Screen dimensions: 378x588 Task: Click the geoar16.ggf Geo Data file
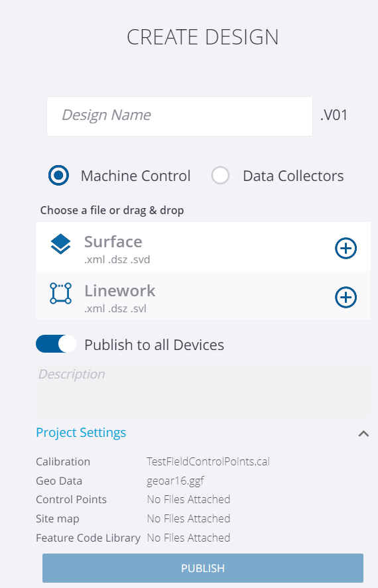point(176,481)
